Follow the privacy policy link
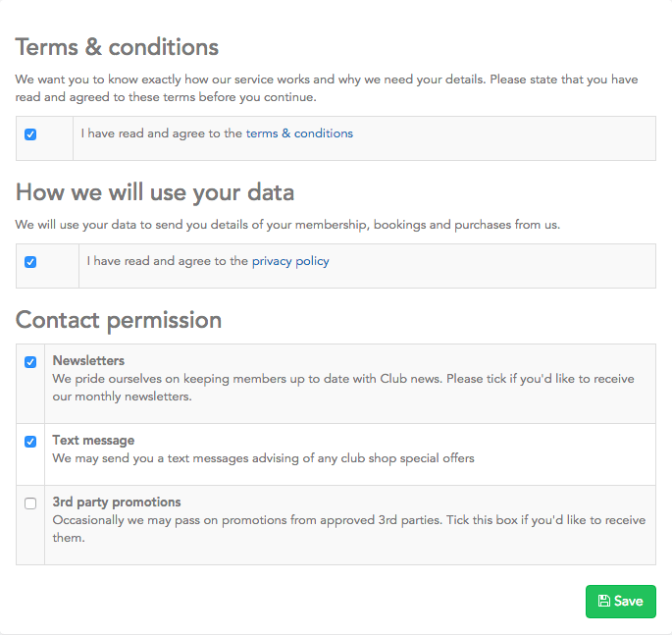 tap(290, 261)
